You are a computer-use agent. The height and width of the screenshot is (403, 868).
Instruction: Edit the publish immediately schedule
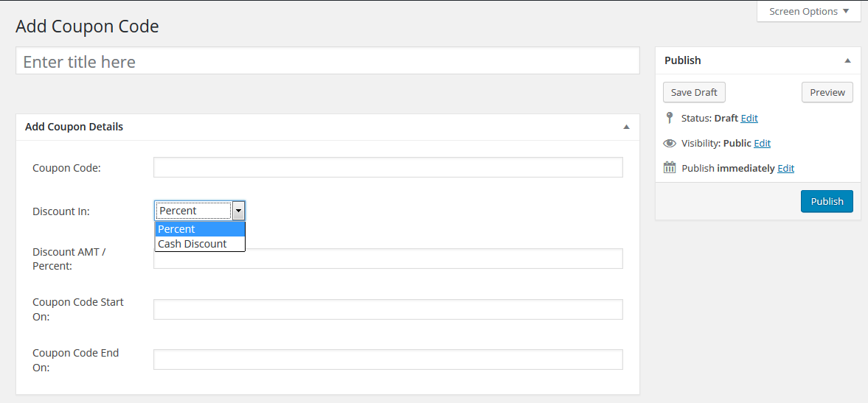[x=785, y=168]
